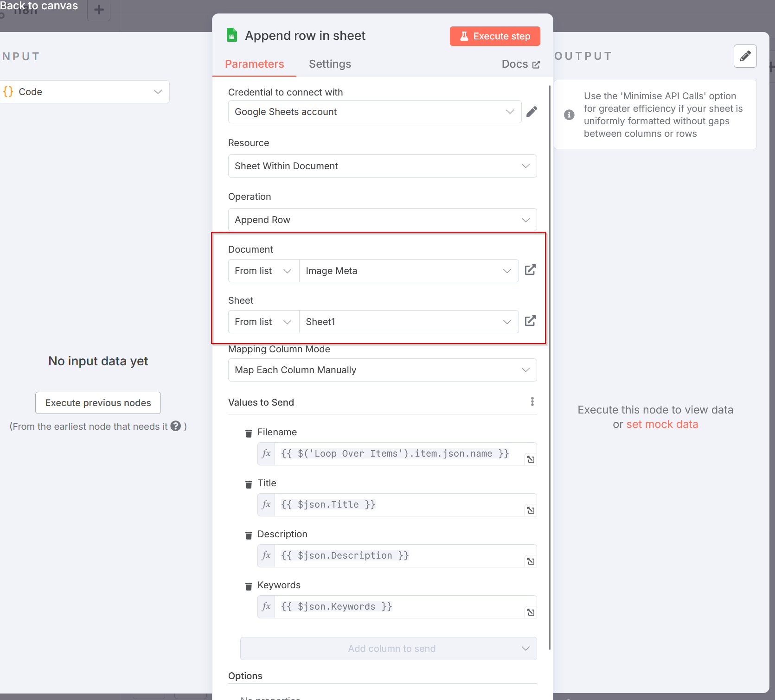Open Sheet1 externally via link icon
This screenshot has height=700, width=775.
[530, 320]
